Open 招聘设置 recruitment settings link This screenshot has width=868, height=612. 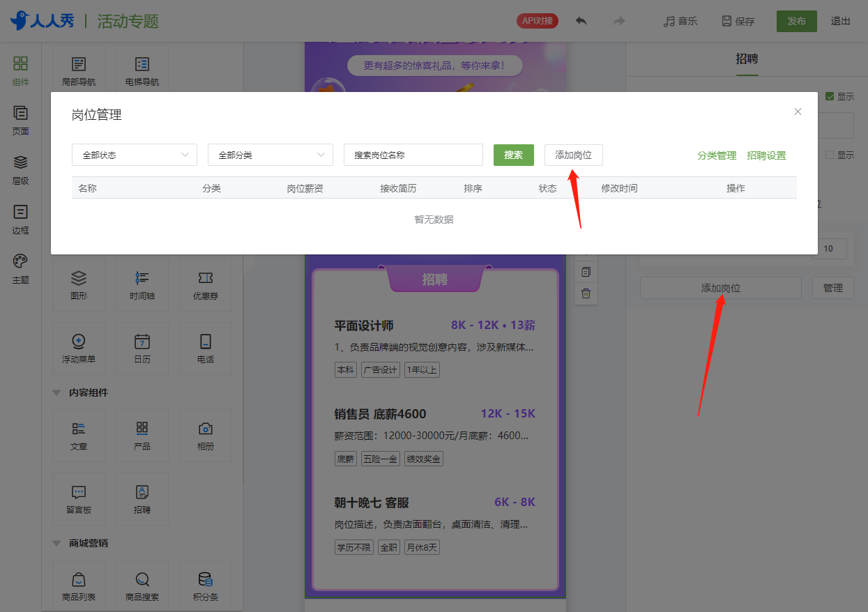click(766, 155)
